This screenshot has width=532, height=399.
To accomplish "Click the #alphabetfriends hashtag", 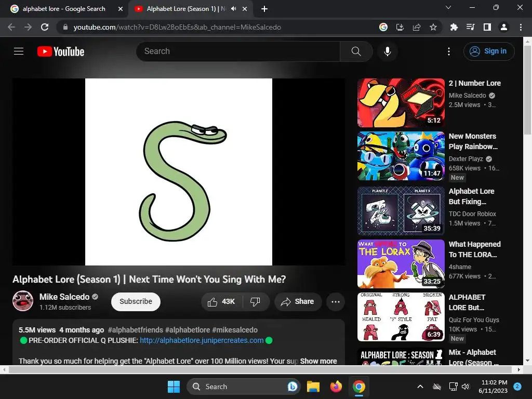I will (136, 330).
